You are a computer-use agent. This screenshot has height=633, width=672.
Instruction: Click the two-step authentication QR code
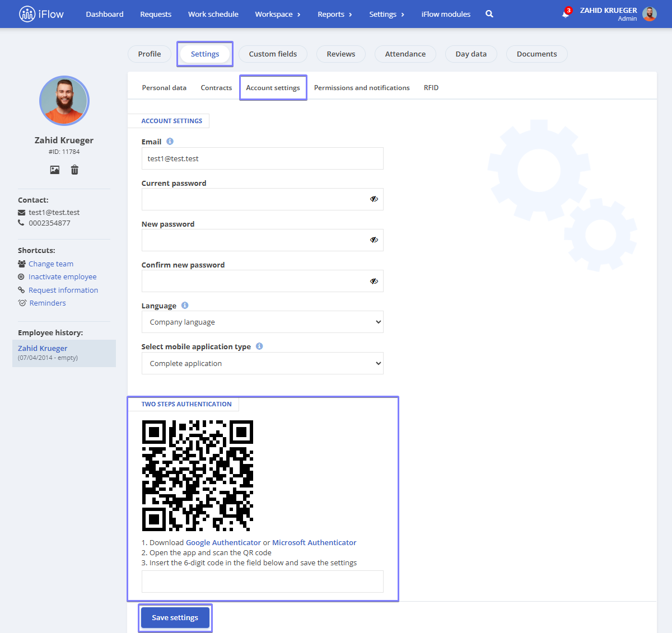198,476
